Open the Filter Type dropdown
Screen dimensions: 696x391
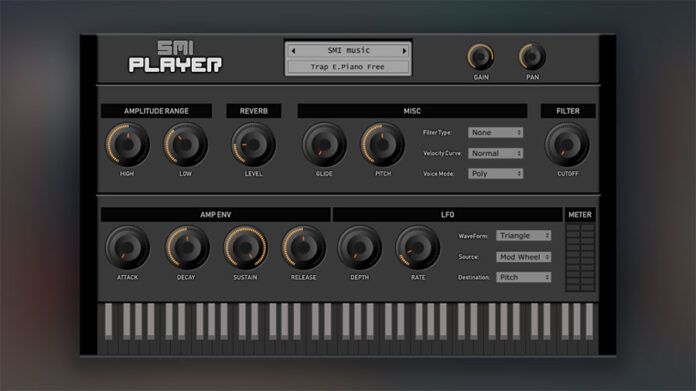click(495, 132)
